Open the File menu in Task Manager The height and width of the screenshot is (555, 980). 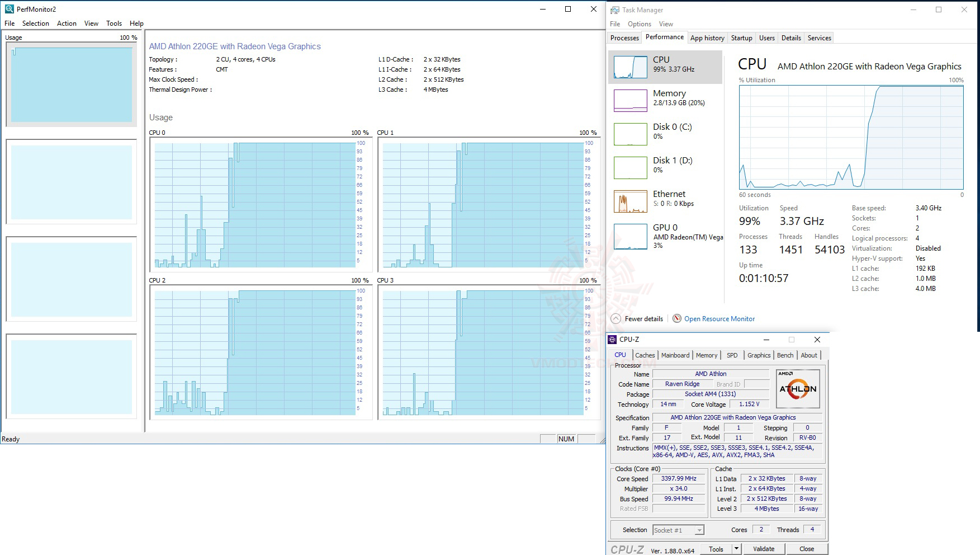[x=615, y=24]
